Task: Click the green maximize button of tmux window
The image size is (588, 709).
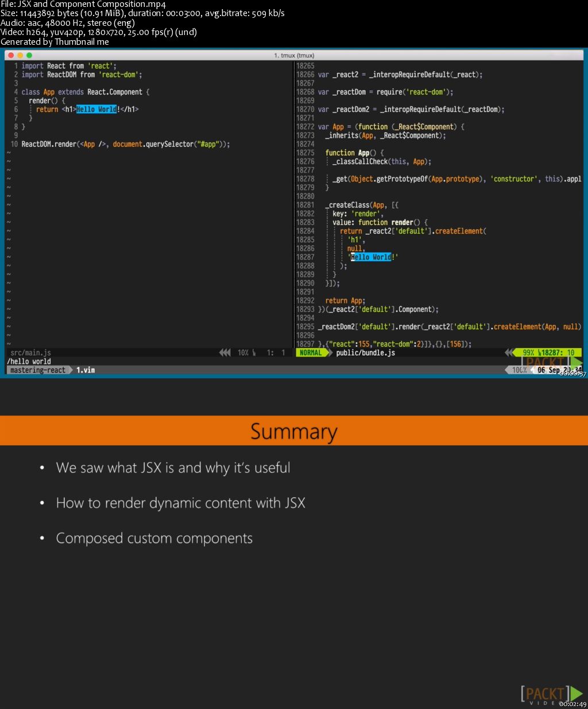Action: (29, 55)
